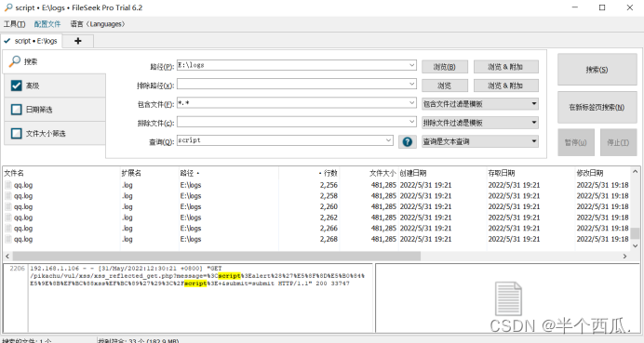Maximize the FileSeek window
The width and height of the screenshot is (644, 343).
coord(602,7)
